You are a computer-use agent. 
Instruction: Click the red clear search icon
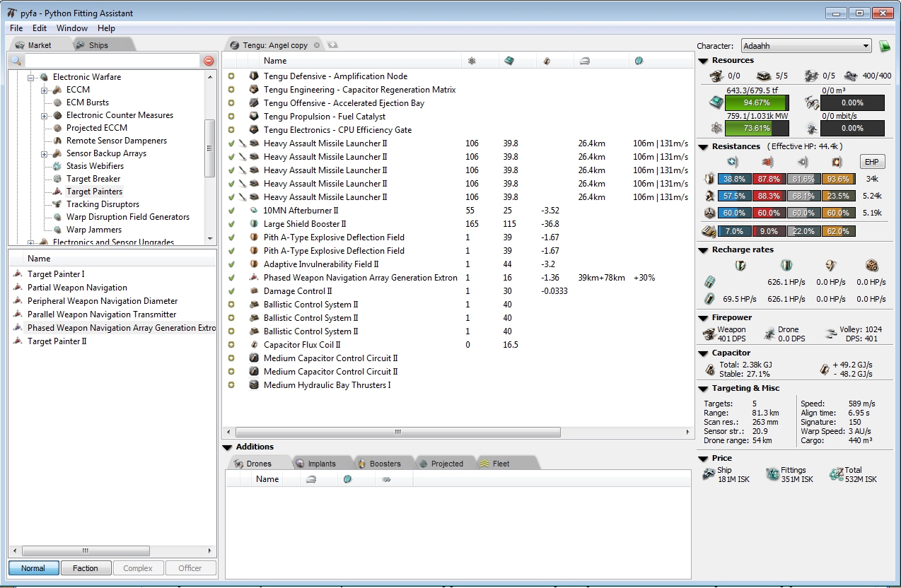coord(209,61)
